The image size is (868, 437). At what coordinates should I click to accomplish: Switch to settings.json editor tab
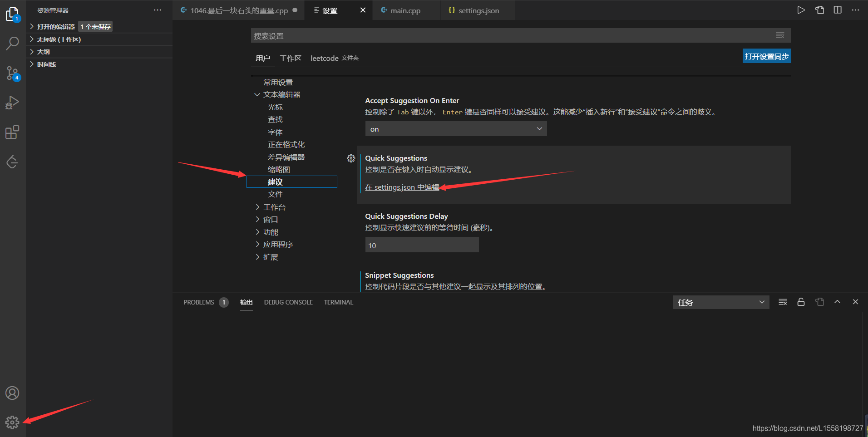click(478, 10)
